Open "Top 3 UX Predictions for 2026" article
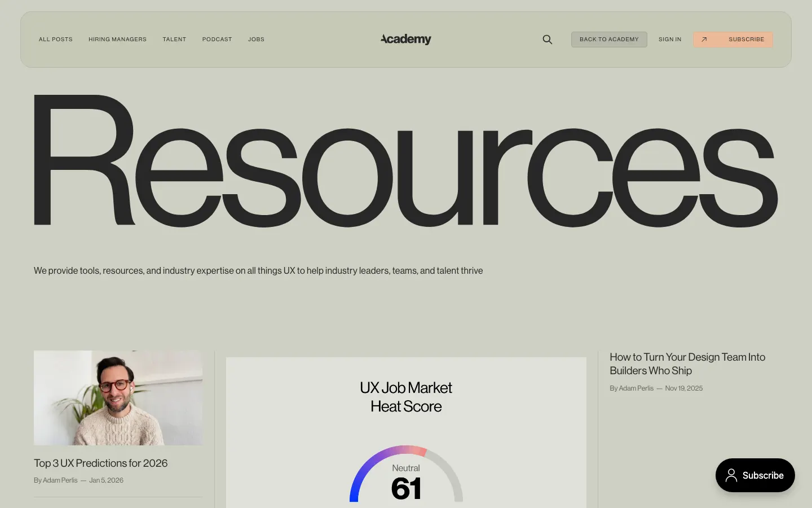Screen dimensions: 812x508 [x=101, y=463]
